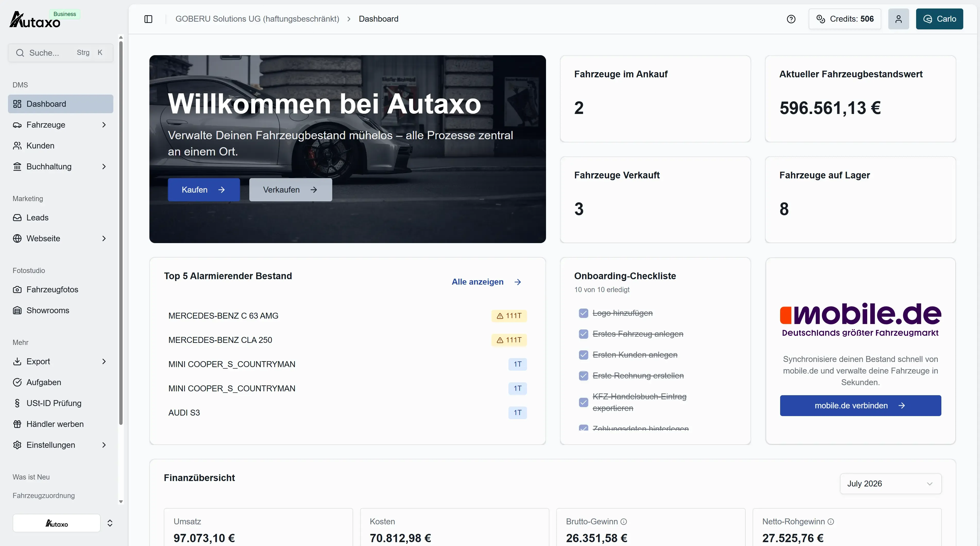Open the Showrooms menu item
Image resolution: width=980 pixels, height=546 pixels.
pos(61,311)
